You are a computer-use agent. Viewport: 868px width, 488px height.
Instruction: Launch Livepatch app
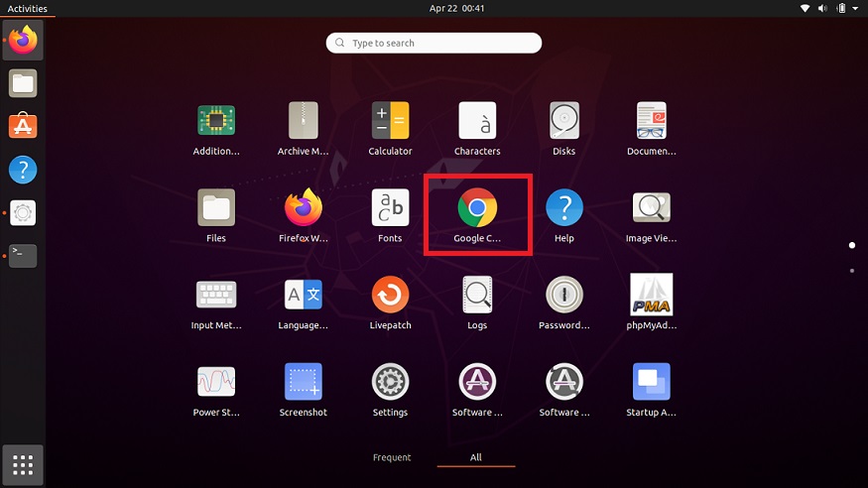point(390,295)
